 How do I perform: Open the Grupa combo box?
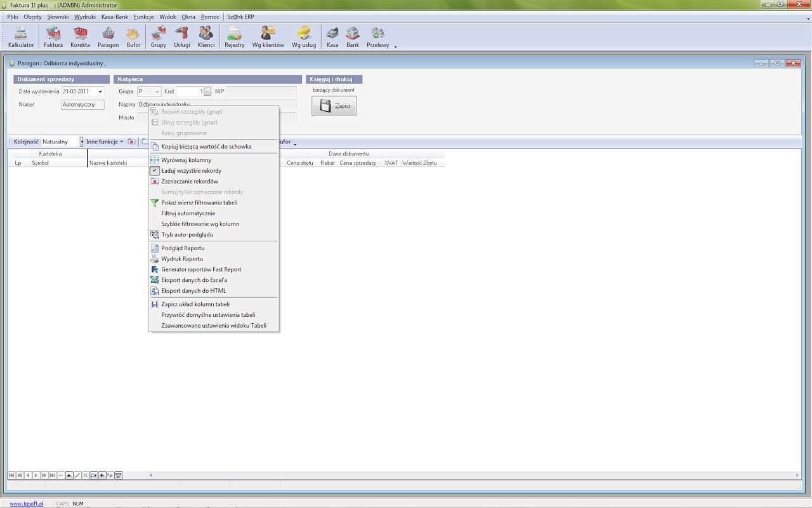(149, 91)
